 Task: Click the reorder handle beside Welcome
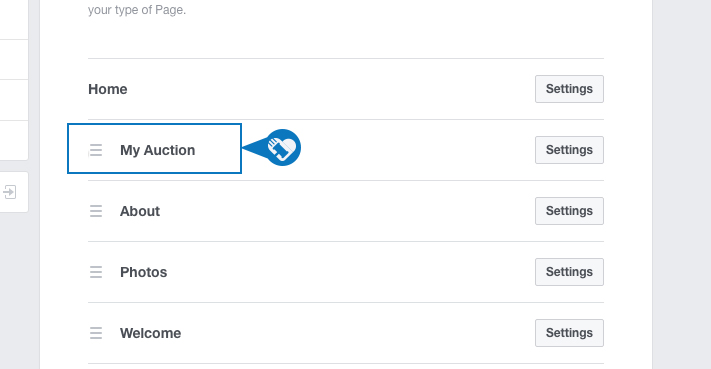(96, 333)
